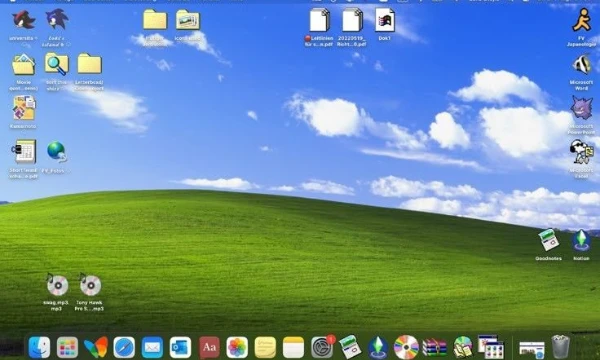Open Launchpad in the dock
This screenshot has height=360, width=600.
[x=67, y=347]
